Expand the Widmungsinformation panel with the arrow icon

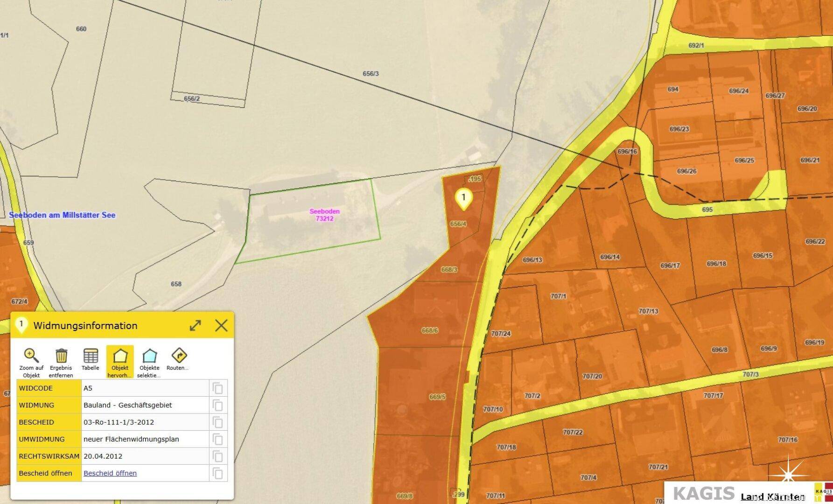click(x=196, y=325)
